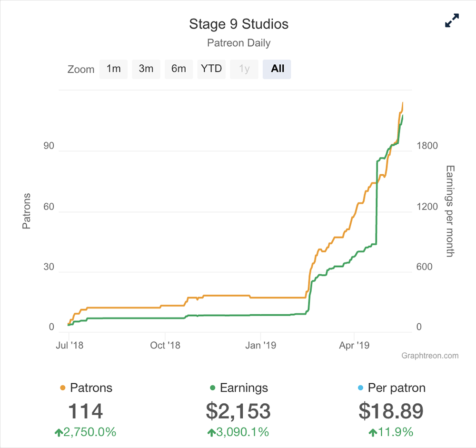Click the 2,750.0% patrons growth figure
476x448 pixels.
tap(86, 432)
